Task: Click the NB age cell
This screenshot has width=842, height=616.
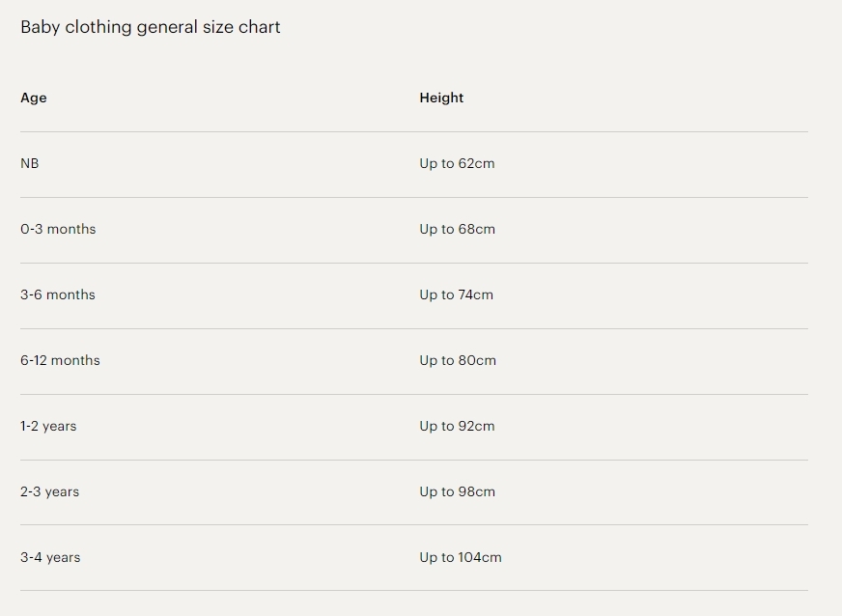Action: 30,163
